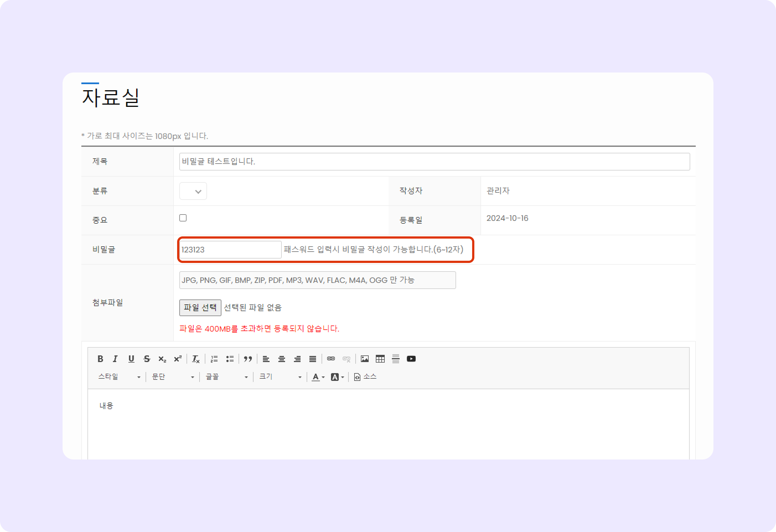Apply strikethrough text formatting
Viewport: 776px width, 532px height.
[147, 359]
